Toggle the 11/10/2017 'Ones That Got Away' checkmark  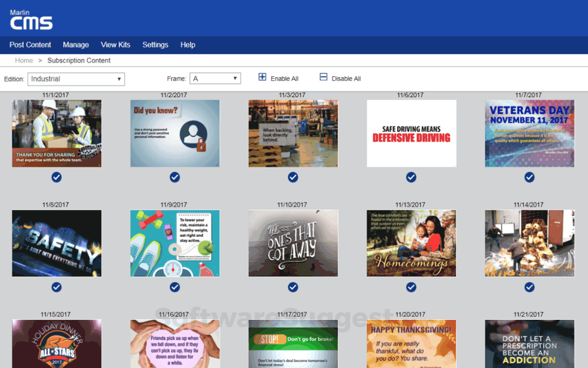[293, 288]
